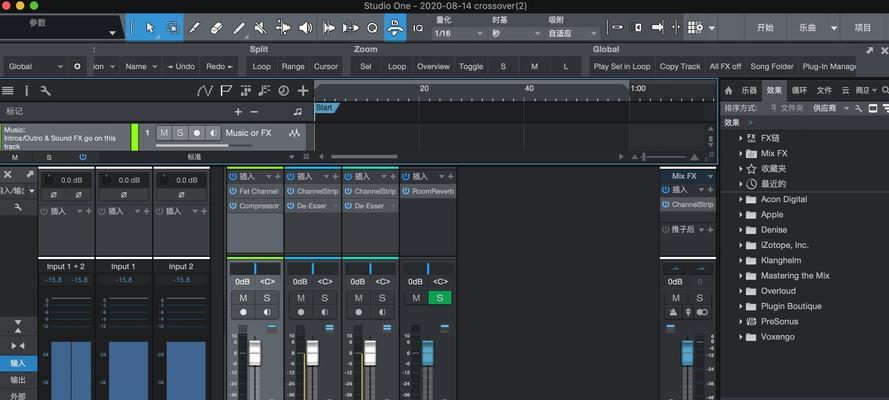The width and height of the screenshot is (889, 400).
Task: Open the marker track flag icon
Action: (x=226, y=91)
